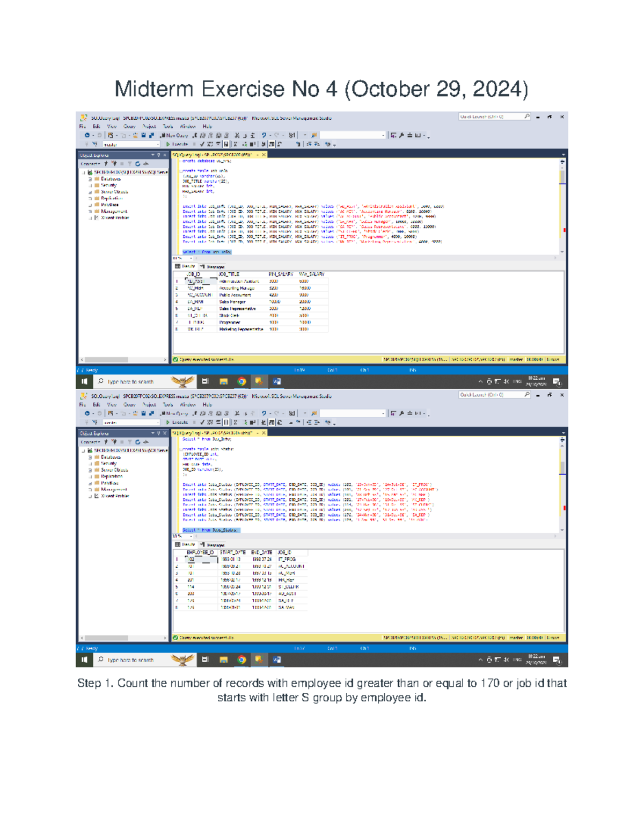Open Word from the lower screenshot's taskbar
Image resolution: width=644 pixels, height=834 pixels.
[x=277, y=660]
